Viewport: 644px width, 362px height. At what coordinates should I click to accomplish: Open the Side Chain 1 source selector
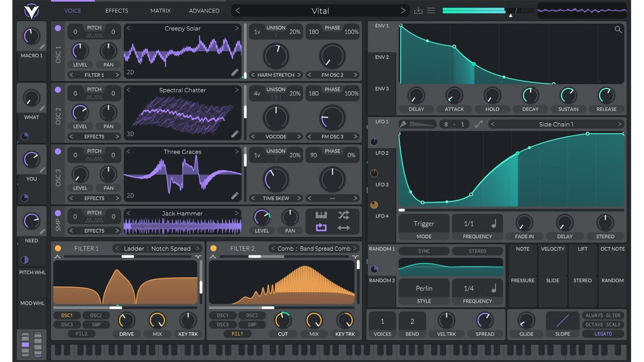pyautogui.click(x=557, y=124)
